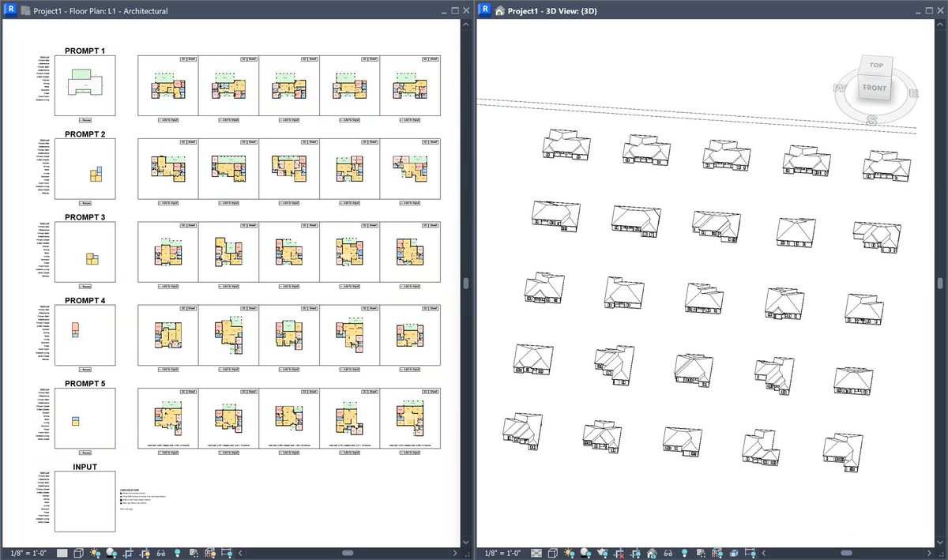Open Detail Level menu in Floor Plan view
The height and width of the screenshot is (560, 948).
(62, 553)
